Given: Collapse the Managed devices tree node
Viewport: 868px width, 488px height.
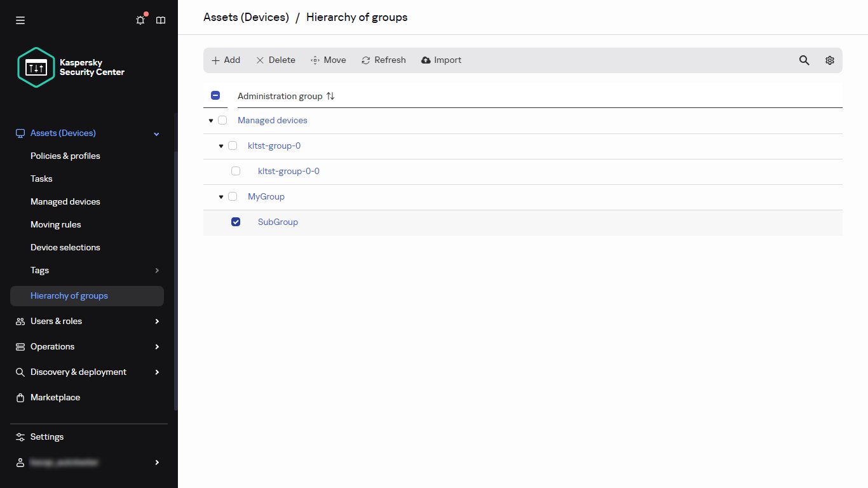Looking at the screenshot, I should (x=211, y=121).
